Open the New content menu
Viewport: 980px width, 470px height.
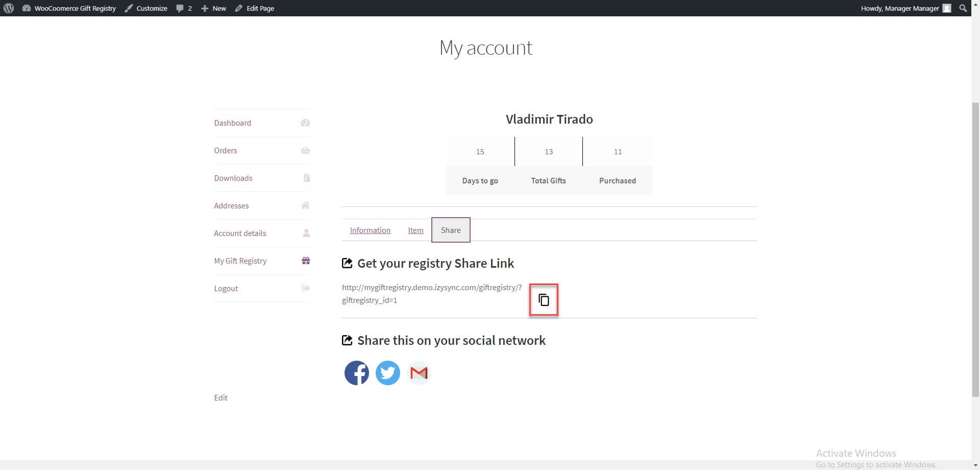point(214,8)
